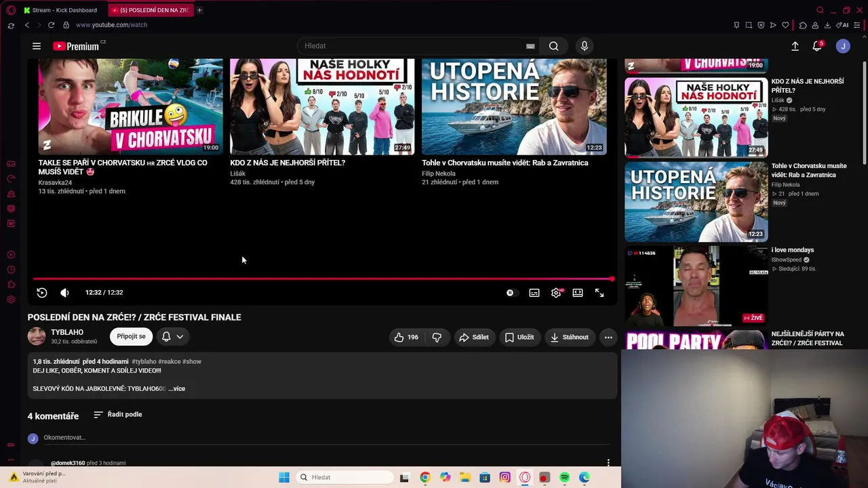Open the Filip Nekola sidebar video title
The width and height of the screenshot is (868, 488).
click(x=809, y=170)
